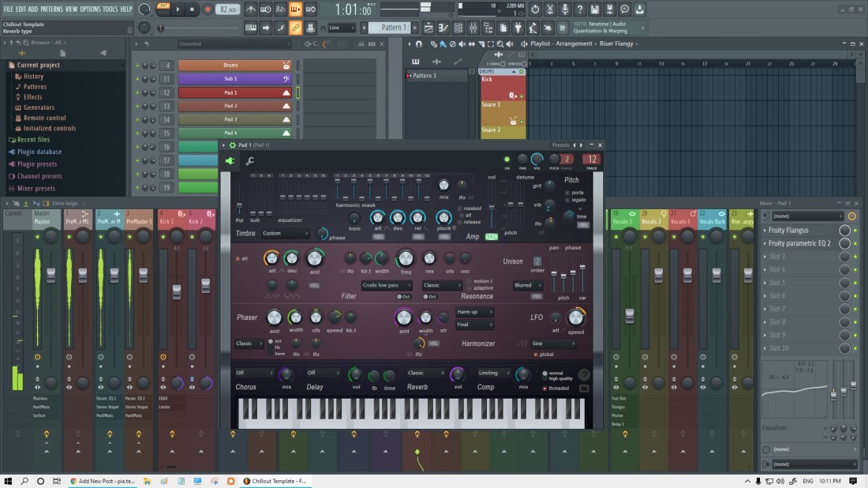The width and height of the screenshot is (868, 488).
Task: Click the play button in transport bar
Action: [x=178, y=9]
